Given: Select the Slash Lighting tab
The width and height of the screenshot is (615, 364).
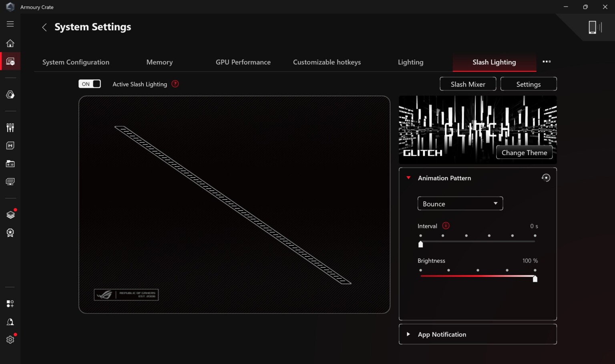Looking at the screenshot, I should tap(494, 62).
